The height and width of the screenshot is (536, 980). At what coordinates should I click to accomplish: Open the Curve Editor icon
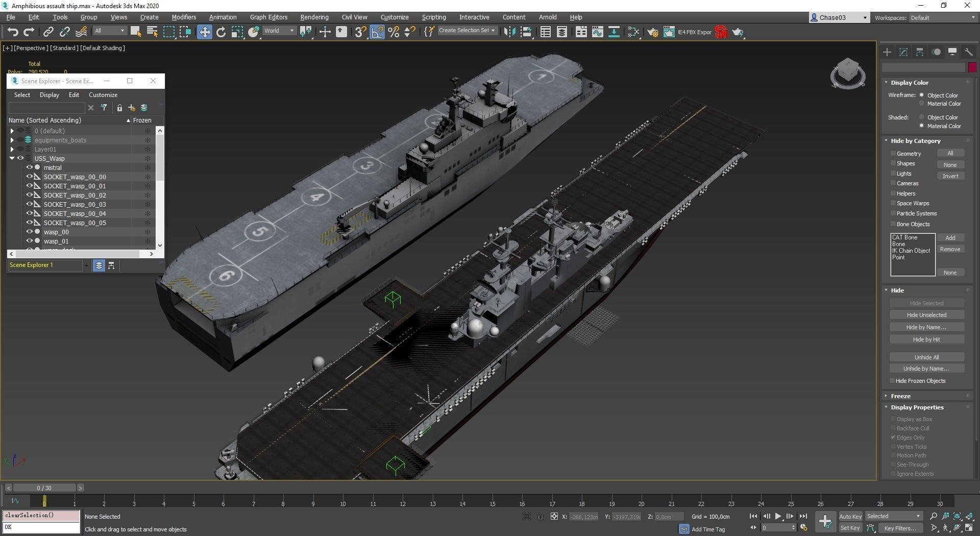[x=597, y=32]
